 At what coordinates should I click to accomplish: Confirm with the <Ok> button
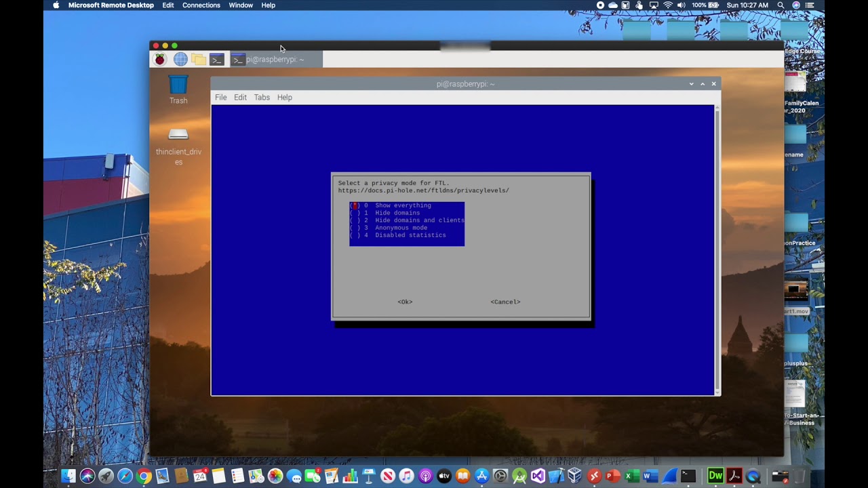click(x=405, y=302)
